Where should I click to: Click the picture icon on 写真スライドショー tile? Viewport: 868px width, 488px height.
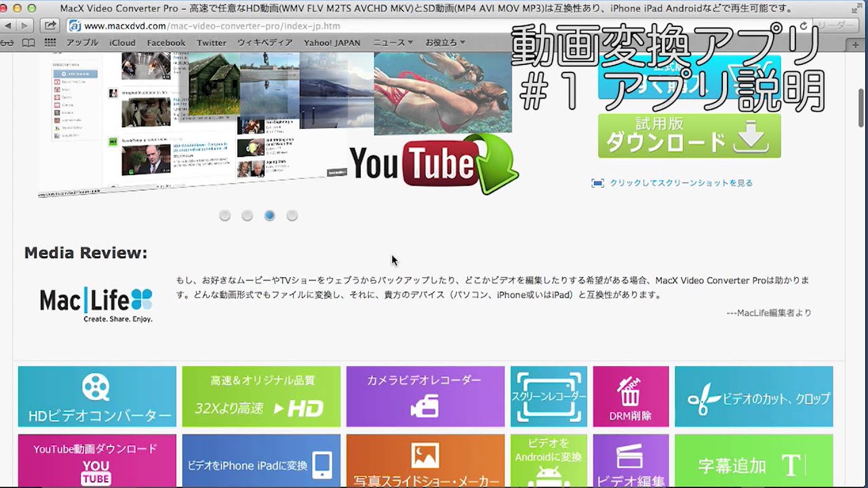click(425, 455)
